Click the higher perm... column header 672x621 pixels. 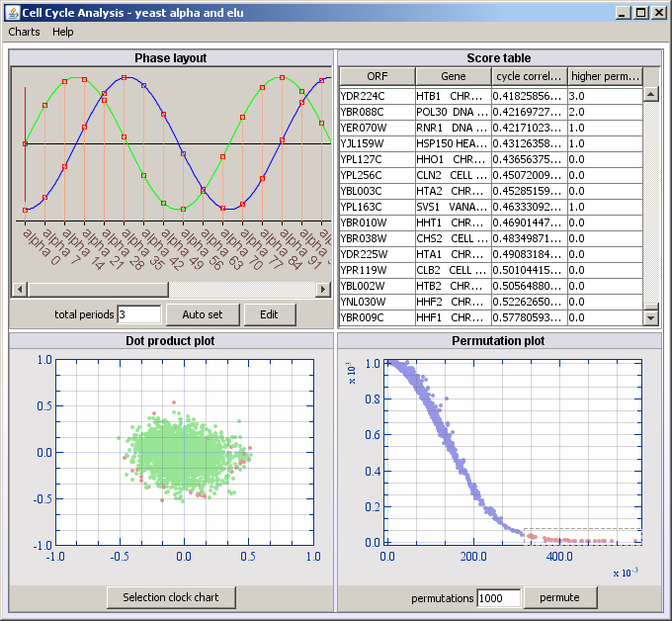point(605,76)
